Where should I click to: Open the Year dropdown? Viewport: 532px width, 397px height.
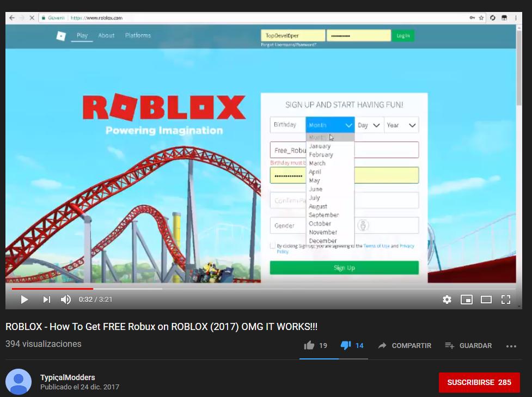click(401, 125)
